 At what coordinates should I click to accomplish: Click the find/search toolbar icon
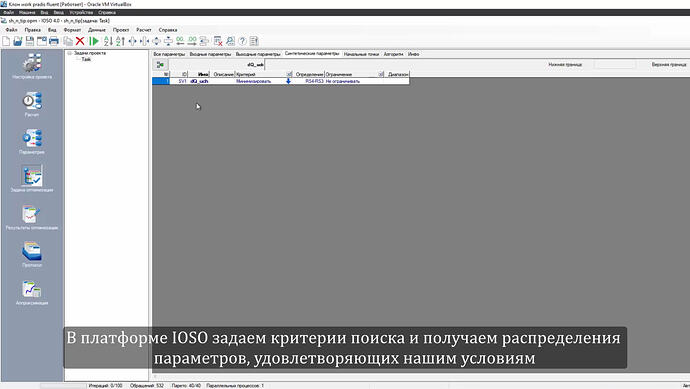coord(230,41)
